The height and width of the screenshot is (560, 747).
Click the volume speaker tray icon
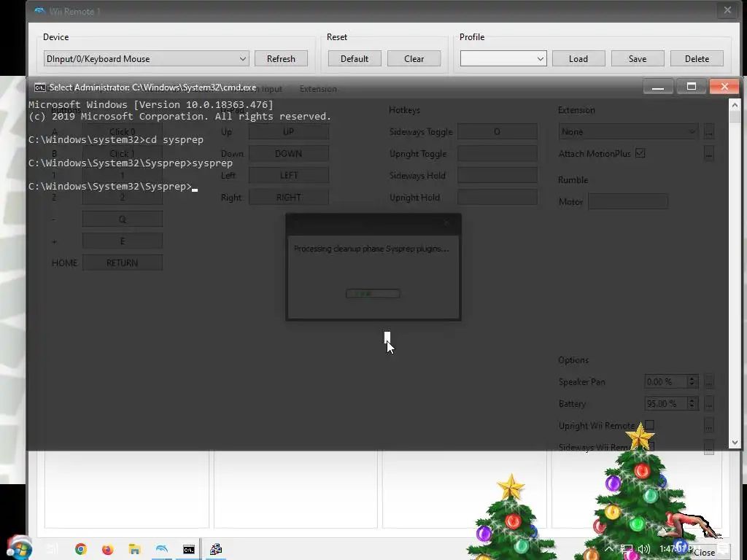click(643, 549)
